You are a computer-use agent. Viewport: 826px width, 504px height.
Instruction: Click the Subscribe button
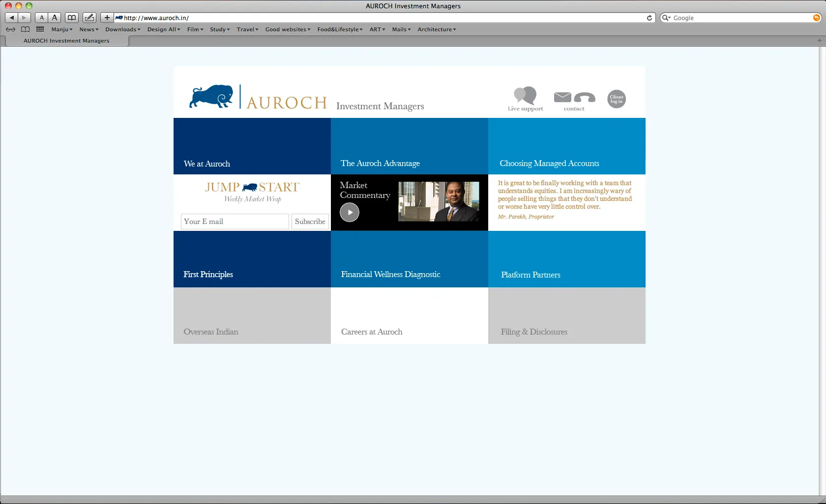310,222
